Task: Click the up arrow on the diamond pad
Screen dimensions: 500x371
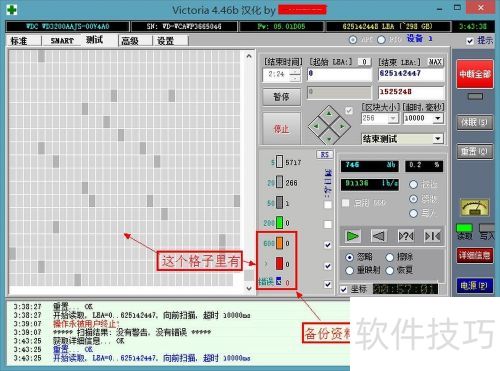Action: pyautogui.click(x=329, y=114)
